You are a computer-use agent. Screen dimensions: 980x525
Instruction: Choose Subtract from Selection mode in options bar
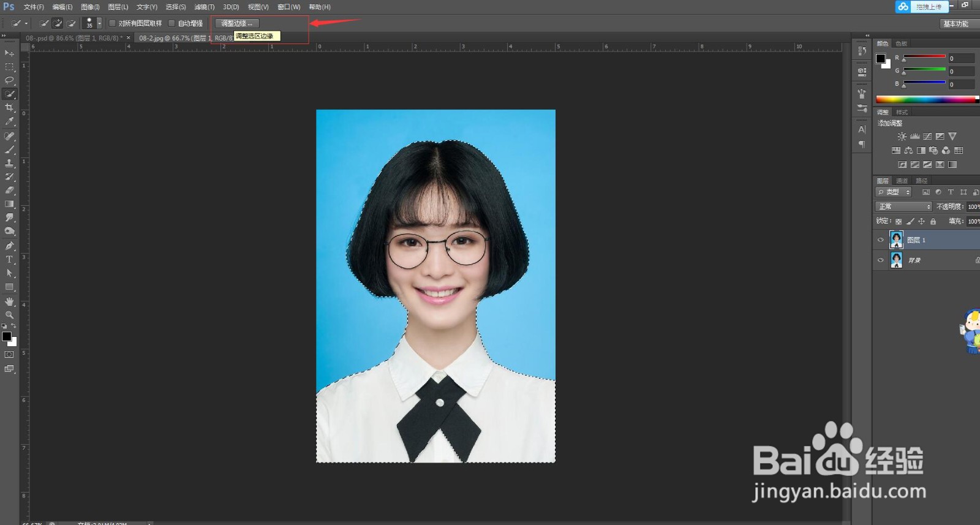pyautogui.click(x=71, y=23)
